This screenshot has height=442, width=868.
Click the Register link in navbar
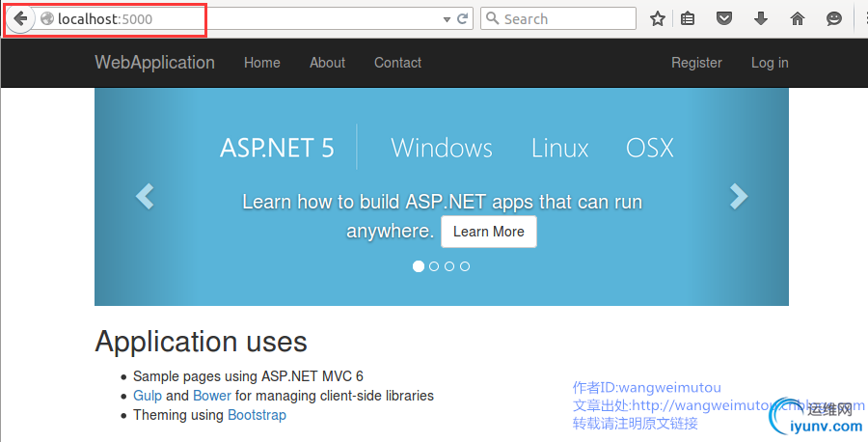(x=696, y=63)
